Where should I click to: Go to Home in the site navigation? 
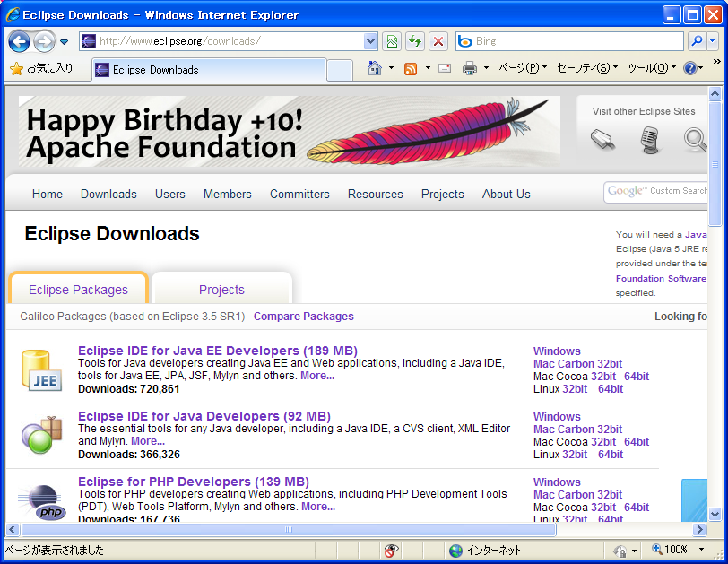[x=48, y=194]
